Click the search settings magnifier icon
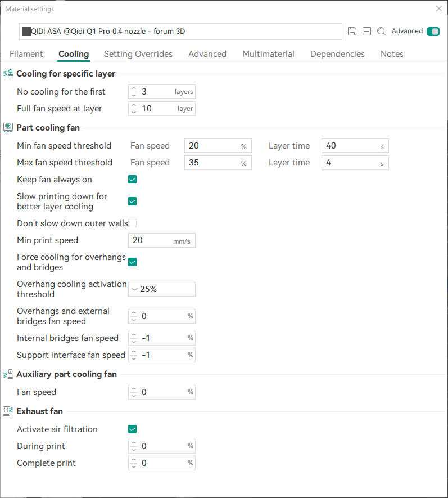The image size is (448, 498). pyautogui.click(x=381, y=32)
